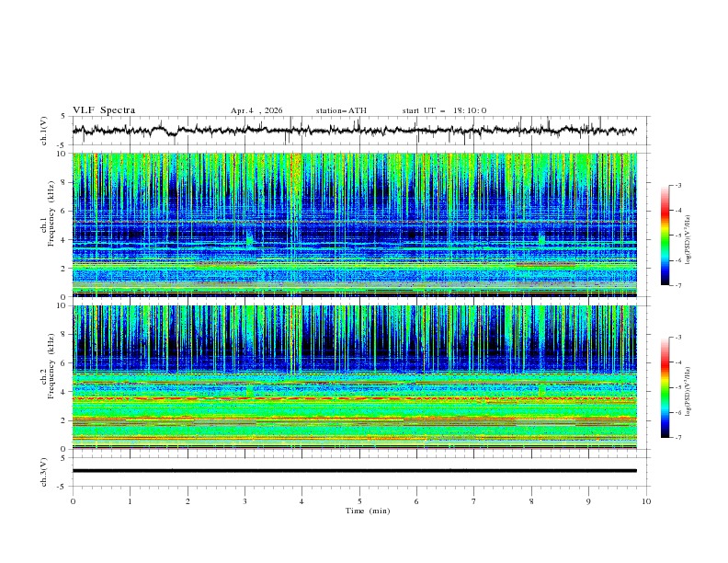
Task: Click the "10" kHz tick of ch.2 frequency axis
Action: coord(63,305)
